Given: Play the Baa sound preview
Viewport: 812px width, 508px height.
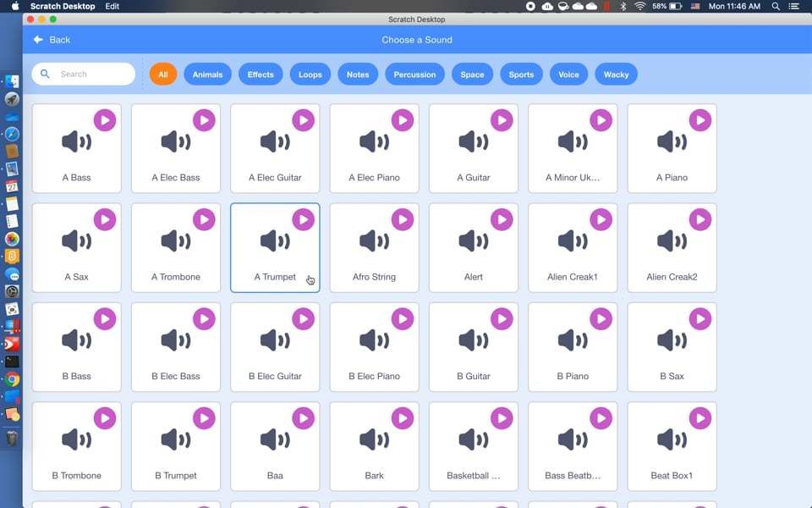Looking at the screenshot, I should coord(304,417).
